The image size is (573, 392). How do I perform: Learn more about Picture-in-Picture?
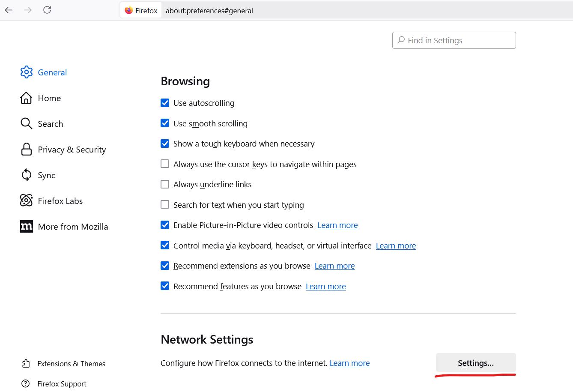click(337, 225)
